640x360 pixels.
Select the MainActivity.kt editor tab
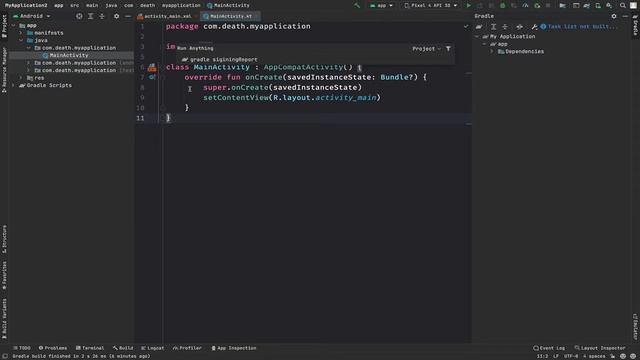[231, 16]
